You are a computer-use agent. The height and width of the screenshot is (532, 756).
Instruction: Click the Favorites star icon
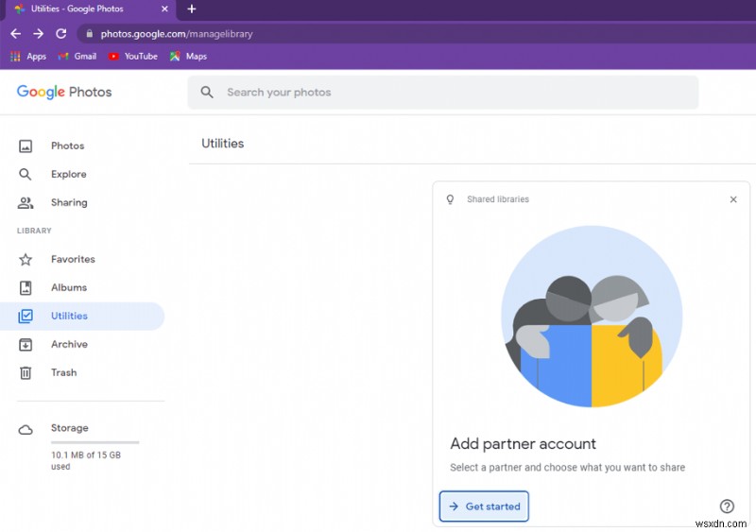point(26,260)
